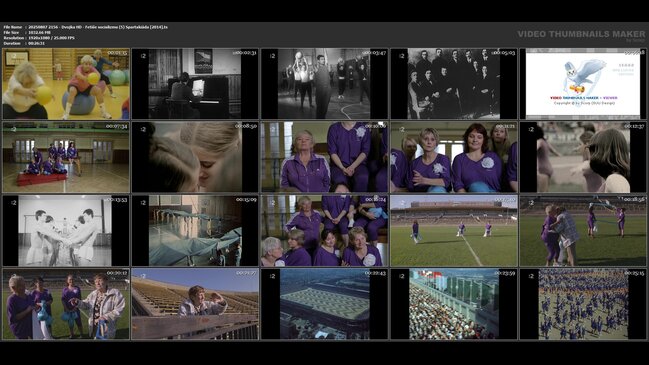
Task: Click the frame of the seated woman in a purple tracksuit
Action: [324, 157]
